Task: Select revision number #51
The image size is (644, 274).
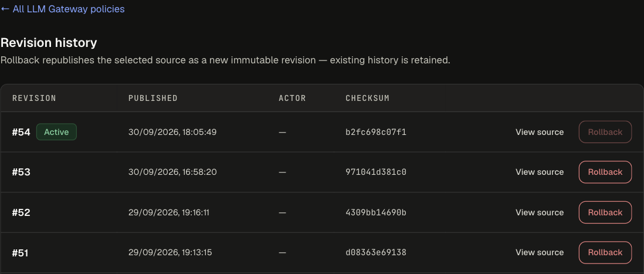Action: (21, 253)
